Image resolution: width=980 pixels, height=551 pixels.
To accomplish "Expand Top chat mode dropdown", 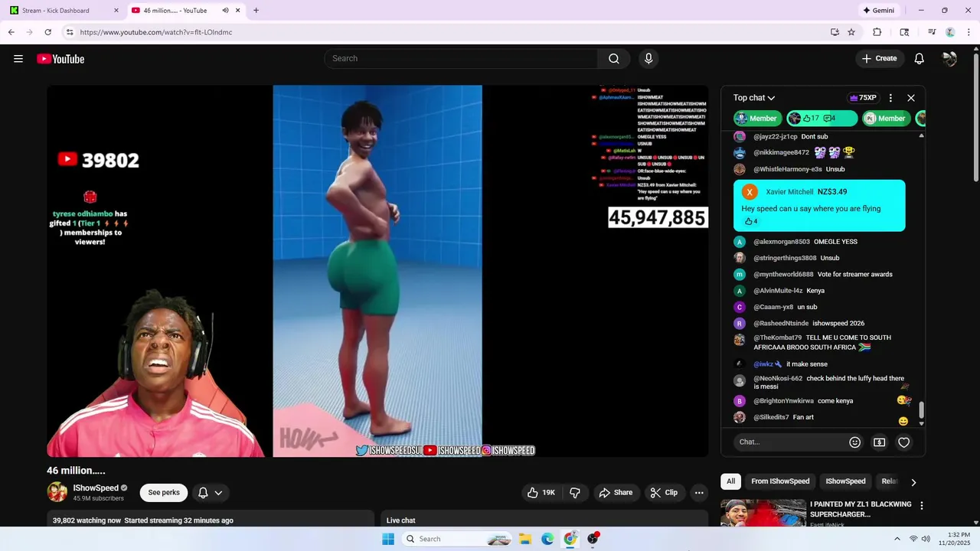I will coord(754,98).
